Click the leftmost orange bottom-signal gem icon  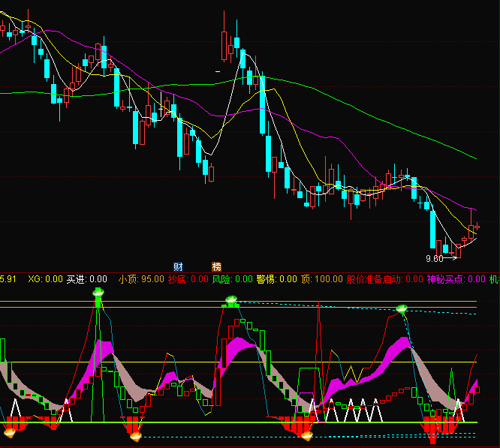point(10,433)
